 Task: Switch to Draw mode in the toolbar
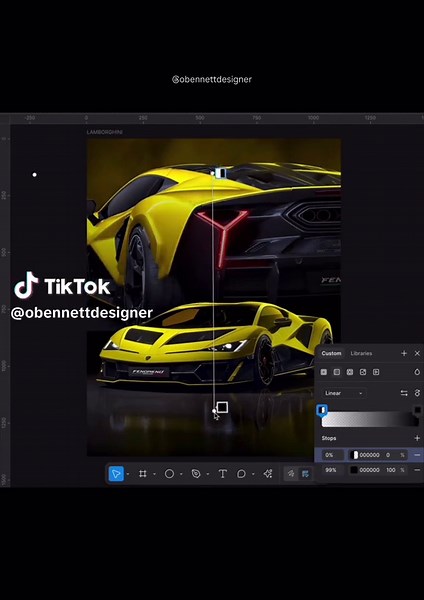pos(291,474)
